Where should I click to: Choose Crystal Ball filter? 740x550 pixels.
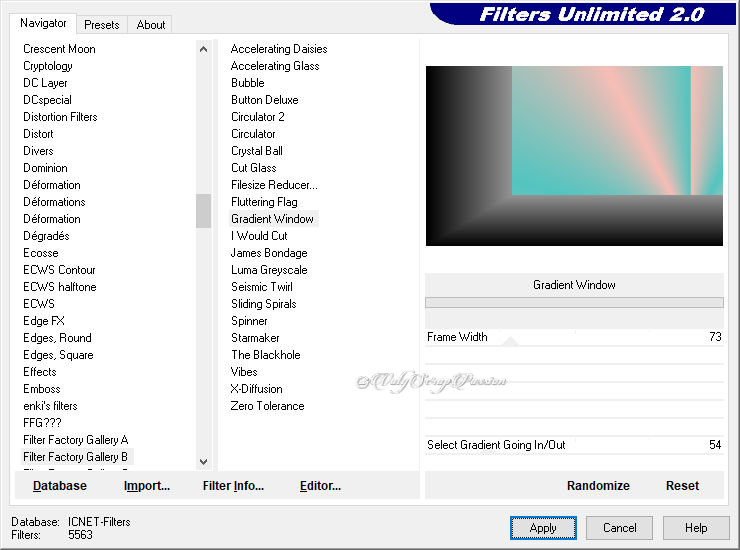[x=257, y=151]
